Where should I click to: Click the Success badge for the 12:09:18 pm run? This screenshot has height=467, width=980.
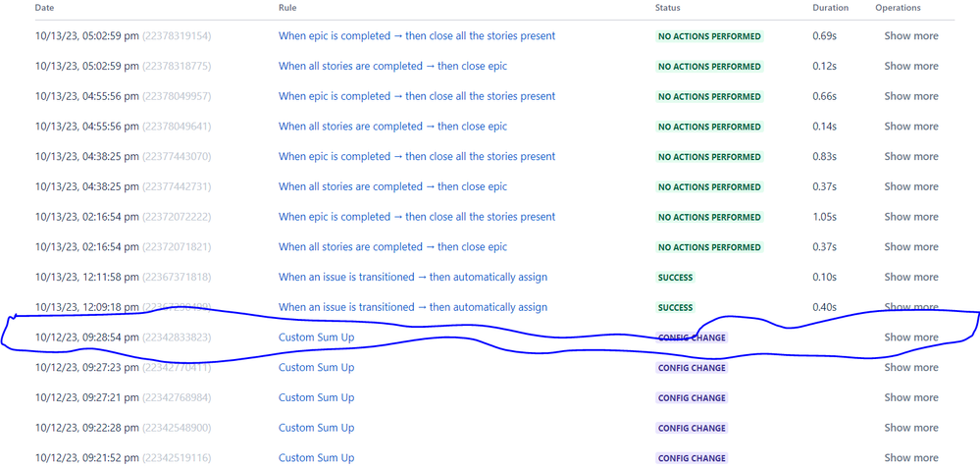click(676, 307)
